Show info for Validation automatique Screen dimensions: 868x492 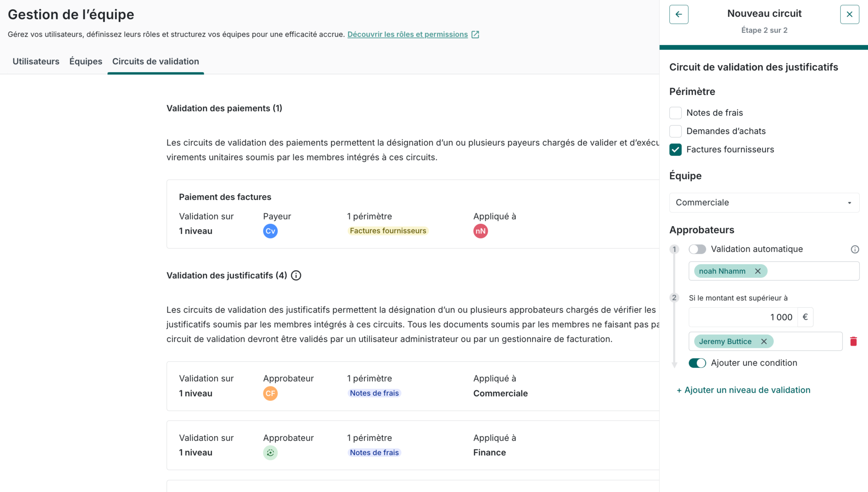tap(855, 249)
